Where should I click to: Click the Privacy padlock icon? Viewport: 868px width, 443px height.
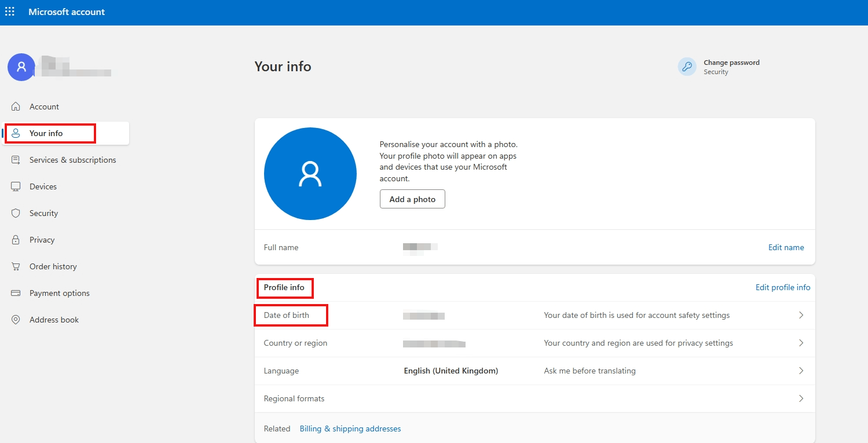tap(16, 240)
